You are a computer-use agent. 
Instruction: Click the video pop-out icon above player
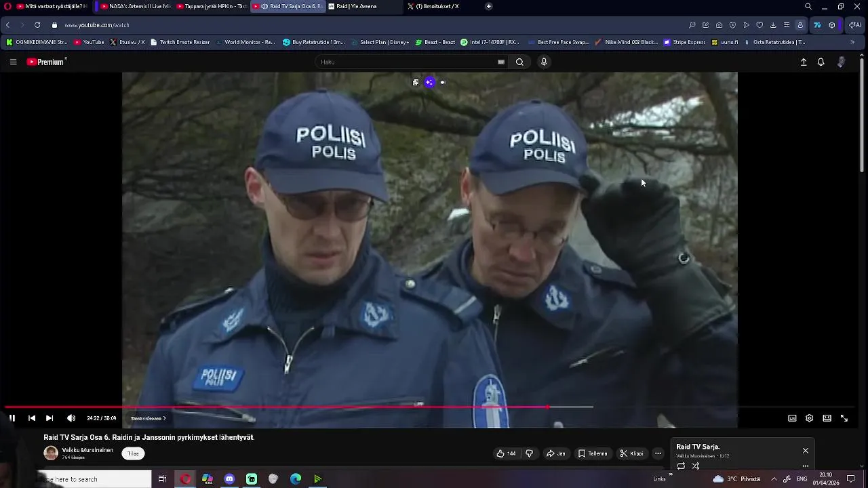[x=416, y=82]
